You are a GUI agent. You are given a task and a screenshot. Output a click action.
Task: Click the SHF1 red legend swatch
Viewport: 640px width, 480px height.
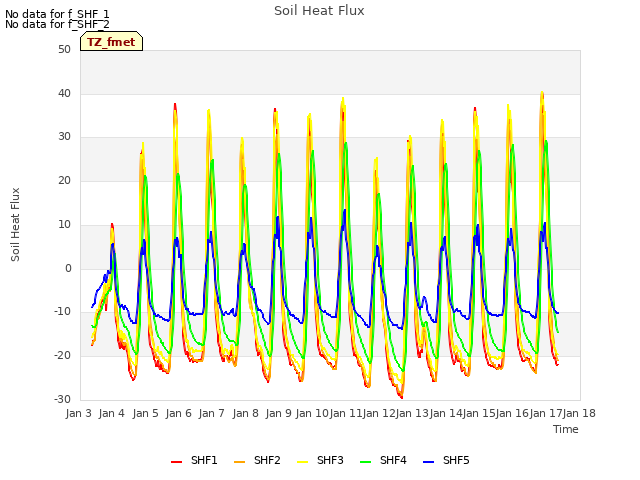(176, 462)
